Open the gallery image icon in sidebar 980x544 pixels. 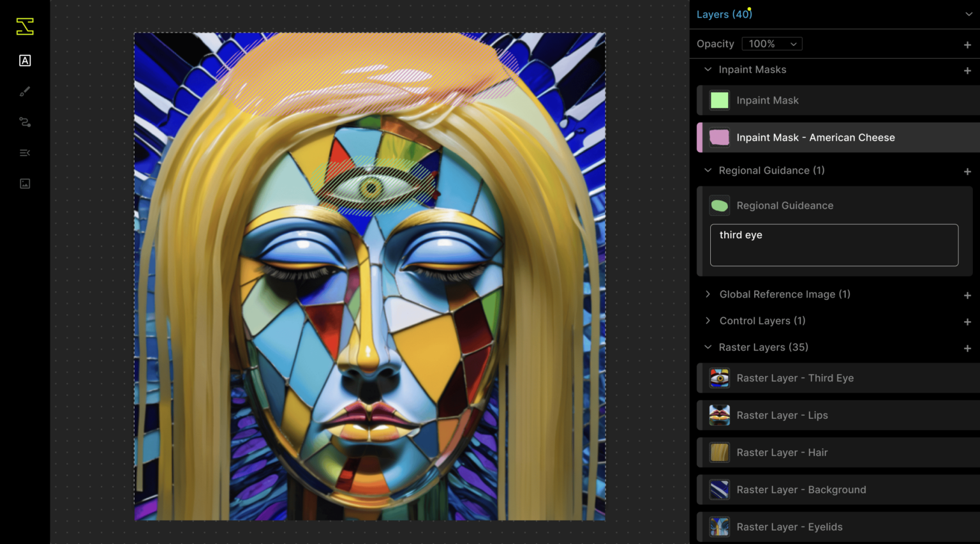pyautogui.click(x=24, y=183)
